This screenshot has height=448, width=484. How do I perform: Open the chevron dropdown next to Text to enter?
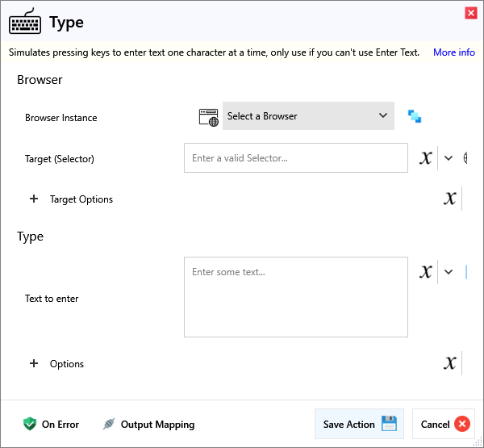(x=449, y=272)
